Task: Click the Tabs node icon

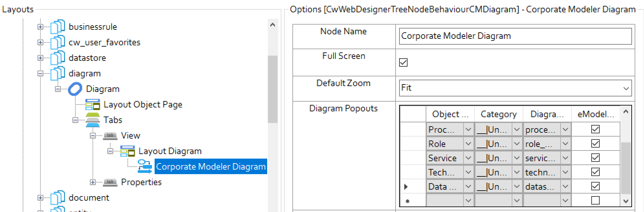Action: tap(93, 120)
